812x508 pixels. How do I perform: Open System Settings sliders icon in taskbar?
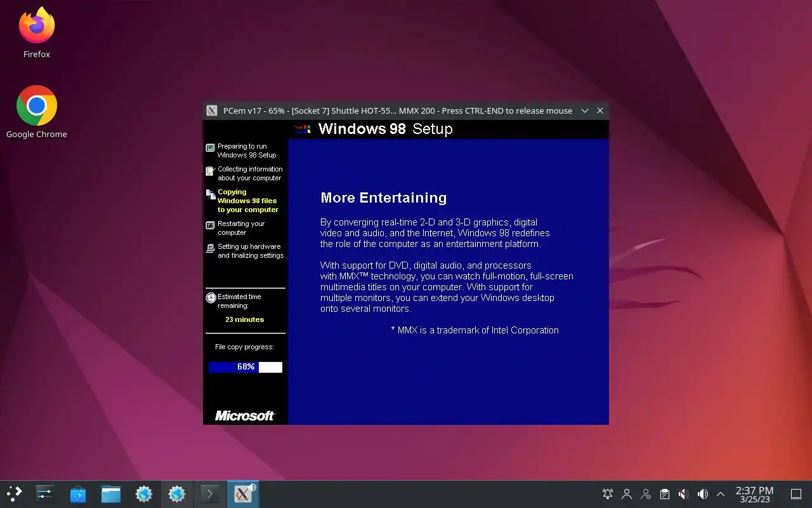click(x=45, y=494)
